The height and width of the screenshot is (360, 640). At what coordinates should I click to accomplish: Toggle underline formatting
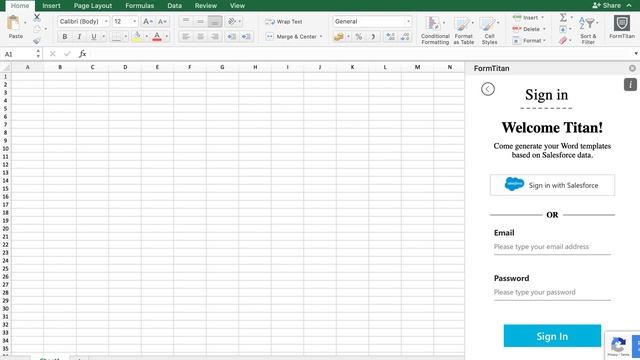[94, 37]
